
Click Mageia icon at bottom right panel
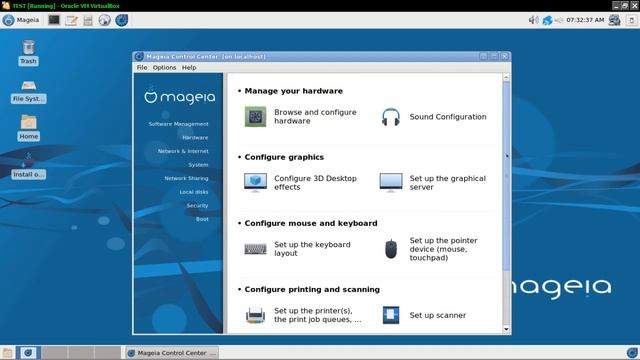pos(632,353)
